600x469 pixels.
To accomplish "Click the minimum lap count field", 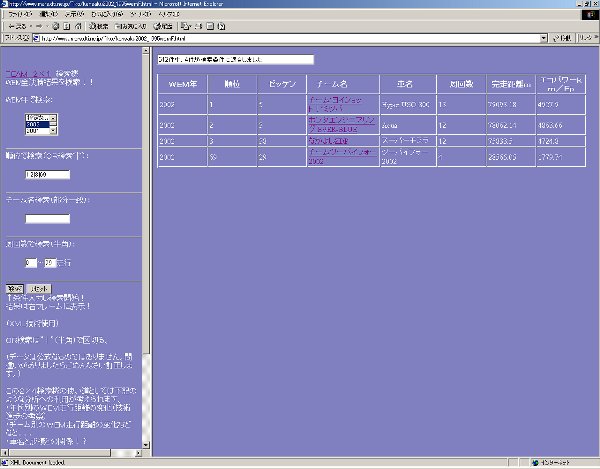I will coord(31,263).
